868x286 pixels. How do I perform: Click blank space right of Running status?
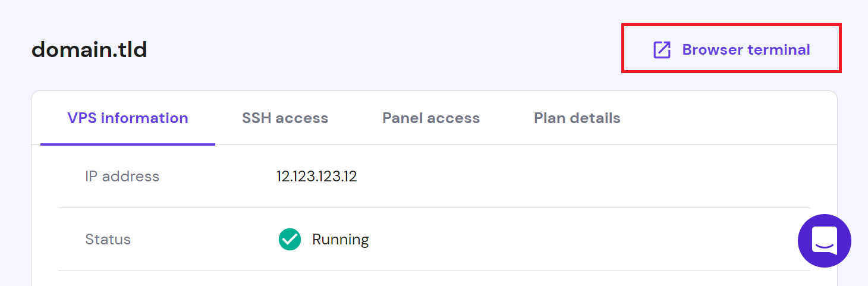[x=565, y=240]
